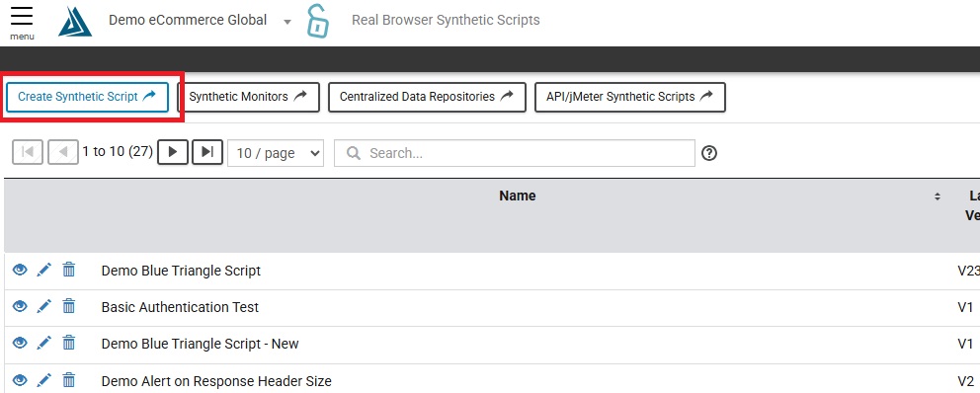Open the 10 / page size dropdown
The width and height of the screenshot is (980, 393).
[276, 153]
